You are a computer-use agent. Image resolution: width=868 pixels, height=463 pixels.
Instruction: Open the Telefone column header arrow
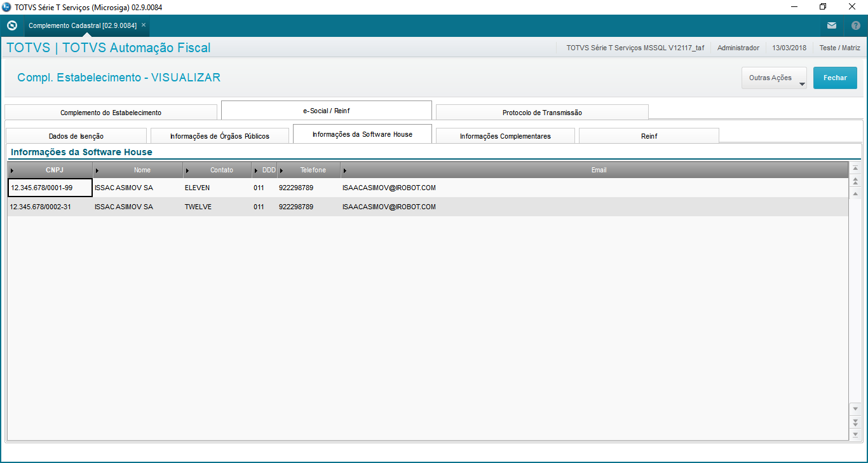coord(281,170)
